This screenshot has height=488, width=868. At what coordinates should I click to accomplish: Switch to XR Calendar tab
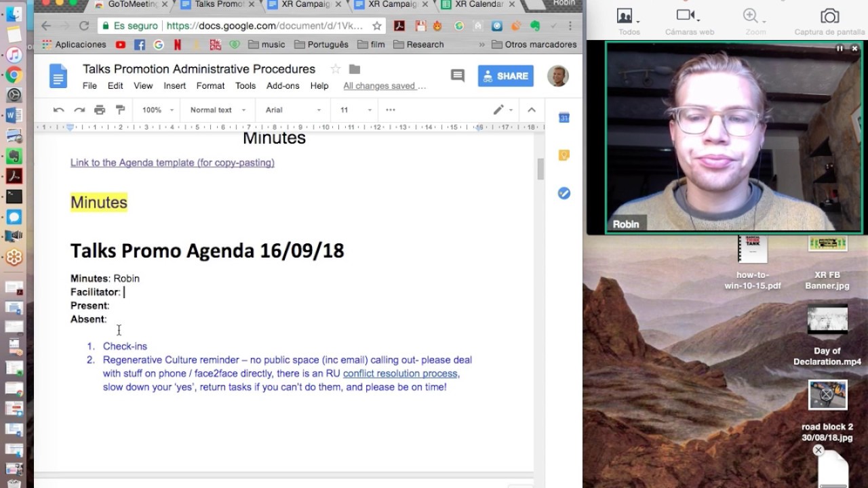(x=479, y=4)
